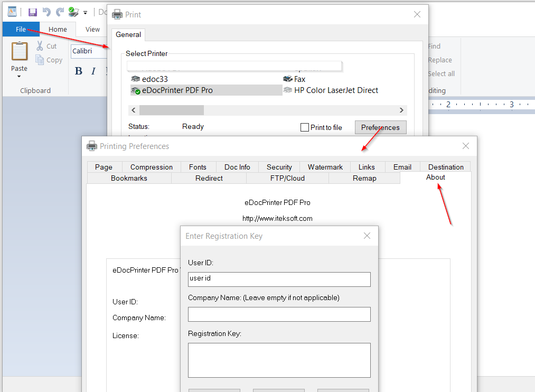Open the Compression tab

[x=152, y=167]
